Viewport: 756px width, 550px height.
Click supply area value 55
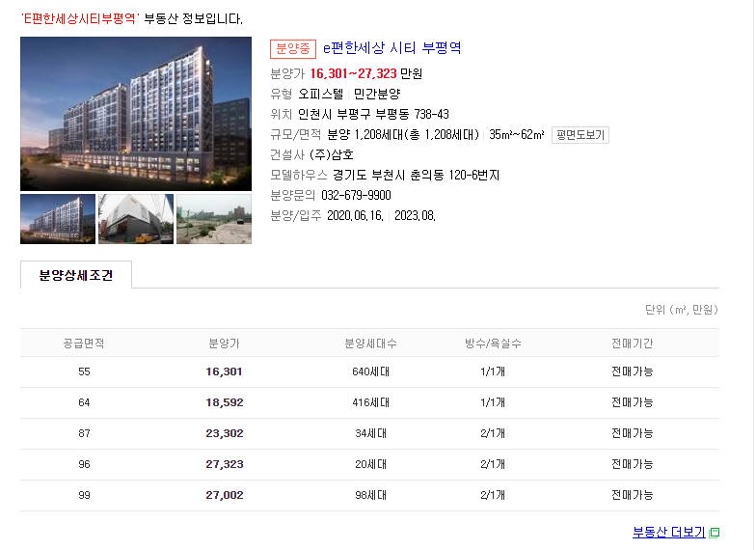[84, 371]
